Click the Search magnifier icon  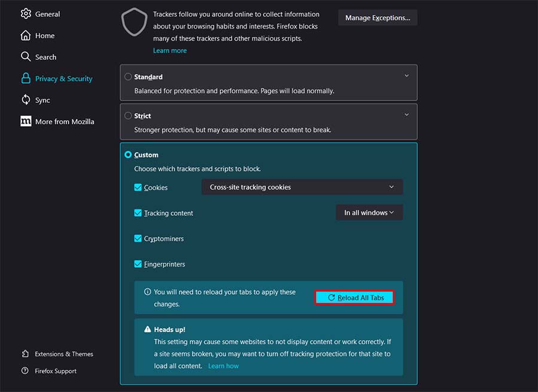[x=26, y=57]
